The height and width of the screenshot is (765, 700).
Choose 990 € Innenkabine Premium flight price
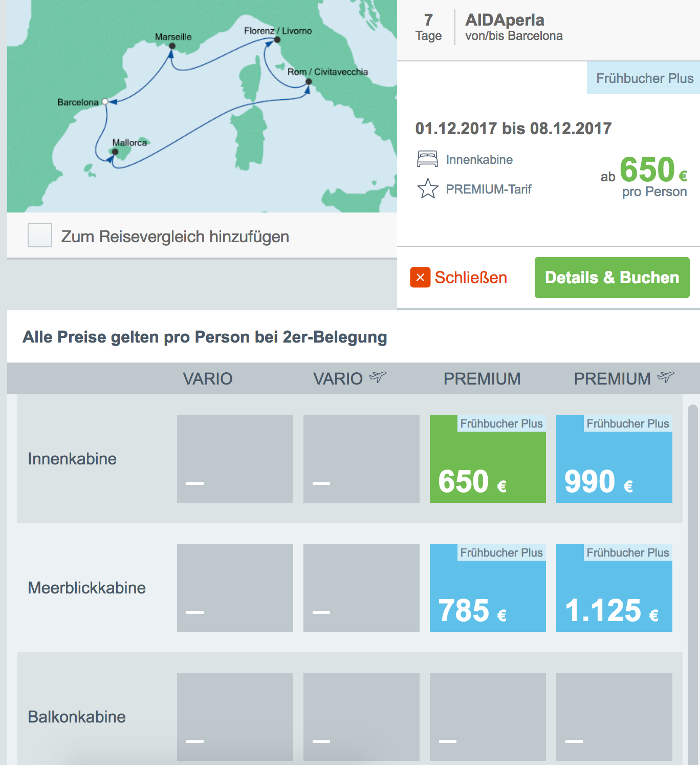point(614,459)
